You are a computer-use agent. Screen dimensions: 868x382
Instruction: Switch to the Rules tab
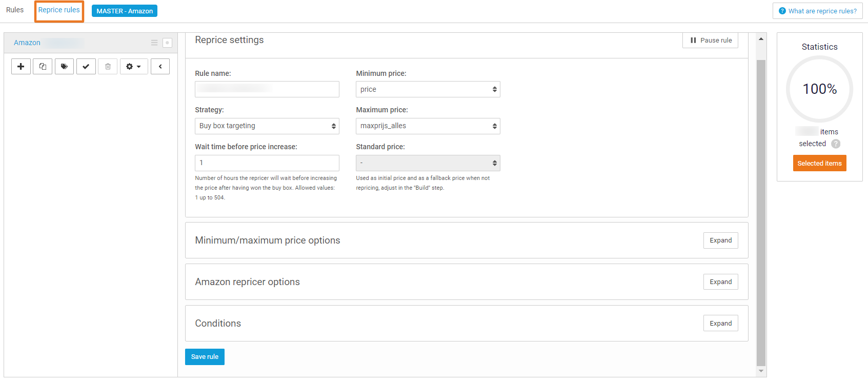pos(15,10)
